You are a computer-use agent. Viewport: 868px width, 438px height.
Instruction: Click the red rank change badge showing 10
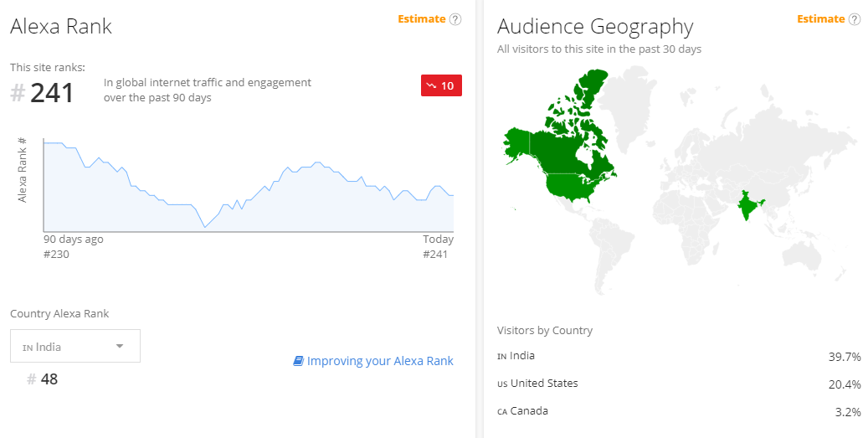[441, 85]
